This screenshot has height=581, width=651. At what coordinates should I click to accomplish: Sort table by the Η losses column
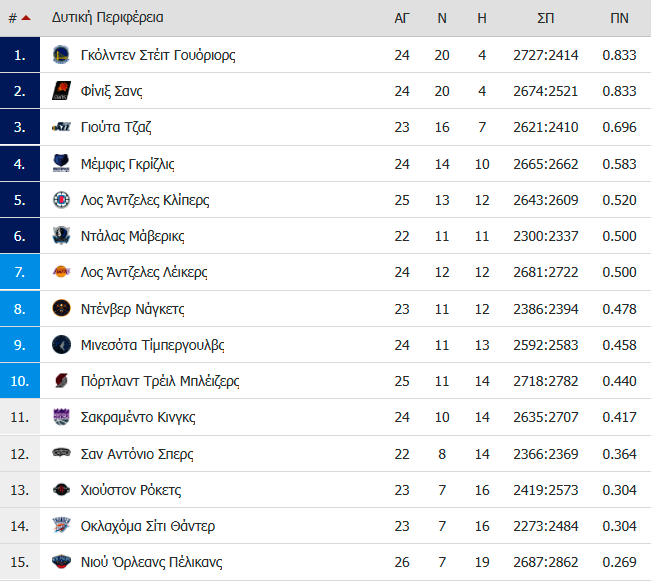click(x=482, y=18)
